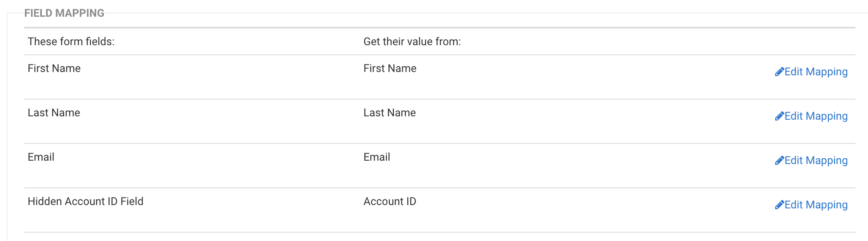The image size is (868, 241).
Task: Click the Email source value
Action: tap(377, 157)
